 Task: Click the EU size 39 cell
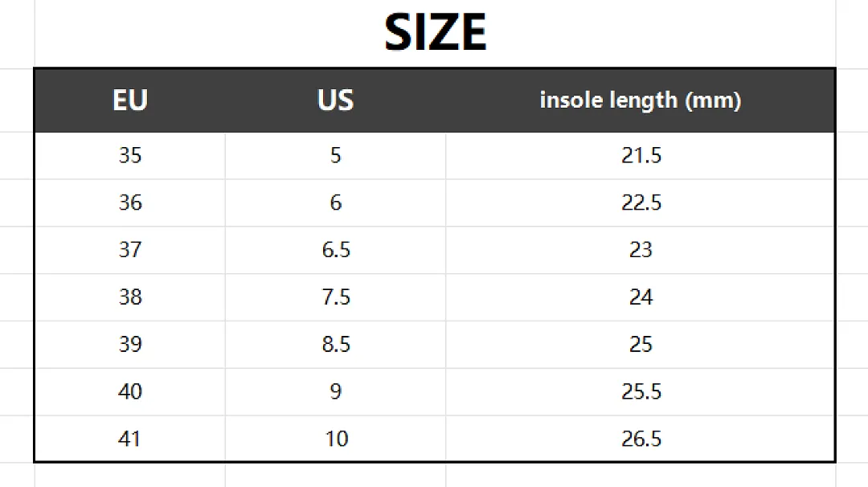pyautogui.click(x=130, y=344)
